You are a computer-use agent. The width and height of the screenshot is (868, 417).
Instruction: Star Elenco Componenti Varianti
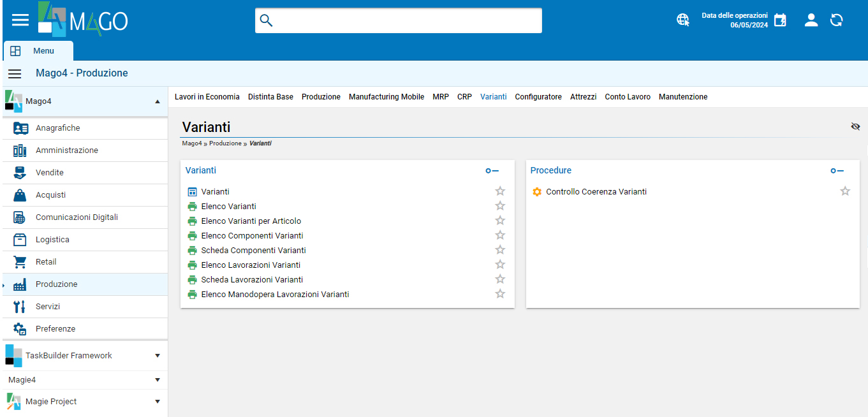(x=500, y=235)
